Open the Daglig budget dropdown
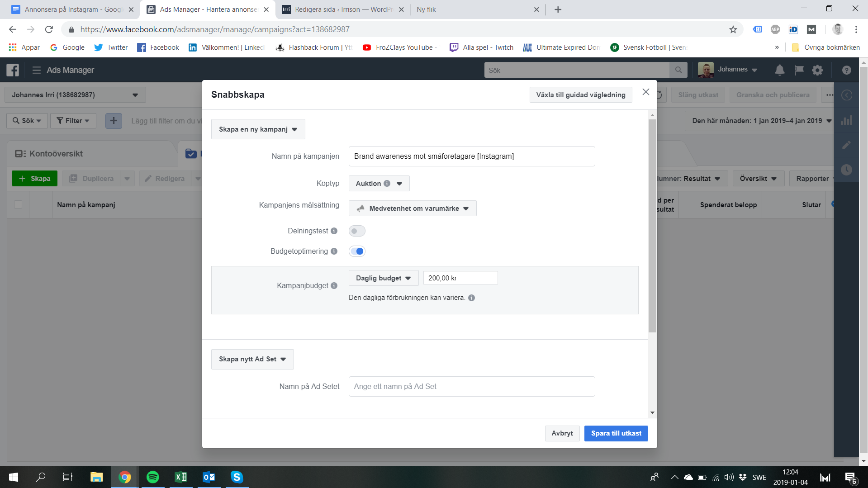 pos(383,278)
